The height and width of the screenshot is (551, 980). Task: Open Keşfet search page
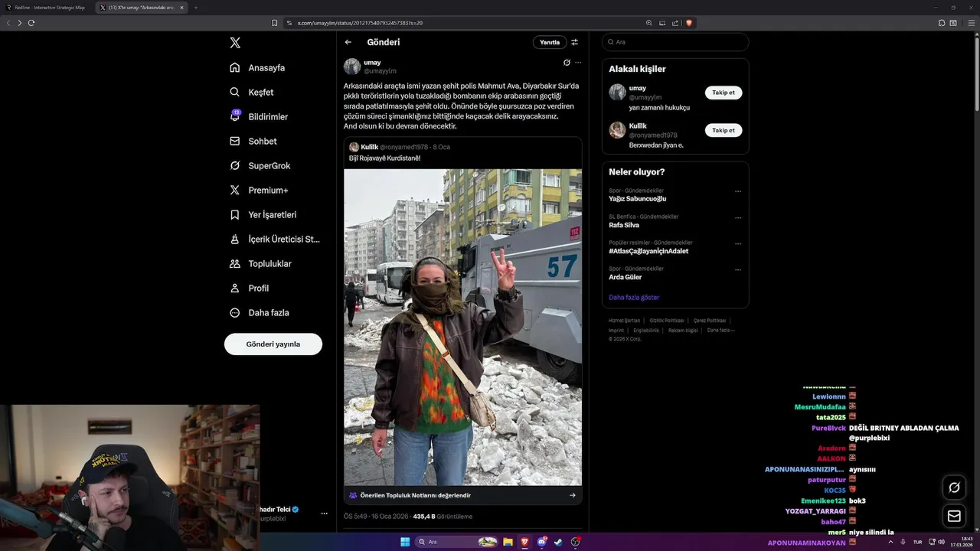coord(251,92)
